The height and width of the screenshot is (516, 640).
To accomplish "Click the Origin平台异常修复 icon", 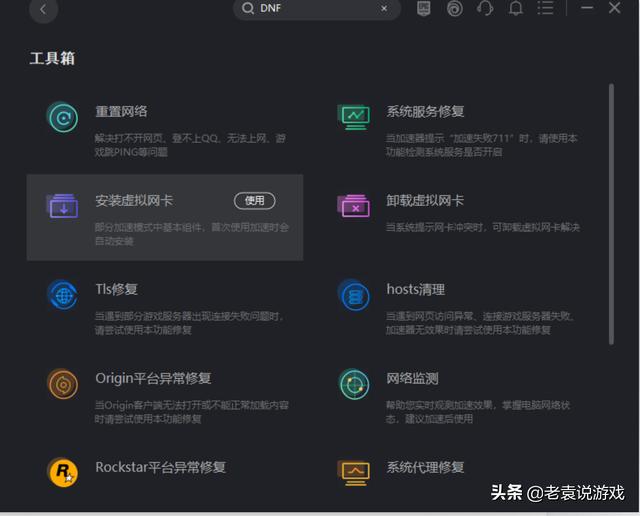I will (x=62, y=384).
